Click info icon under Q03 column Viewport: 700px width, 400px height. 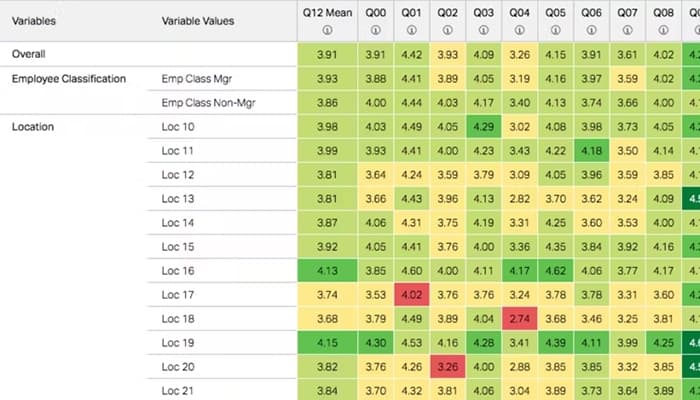pyautogui.click(x=483, y=30)
